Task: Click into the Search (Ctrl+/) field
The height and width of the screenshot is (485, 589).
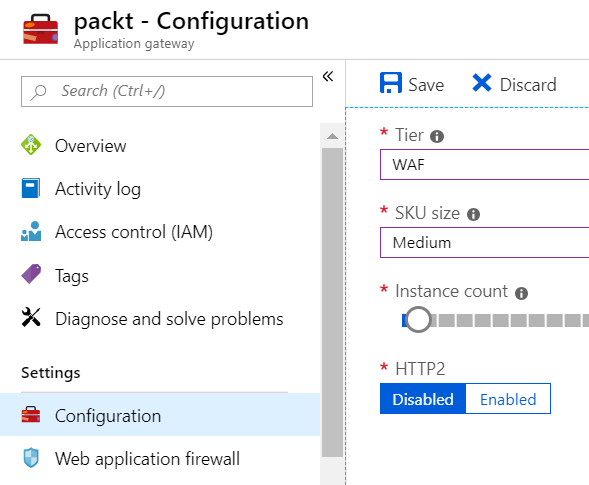Action: click(167, 91)
